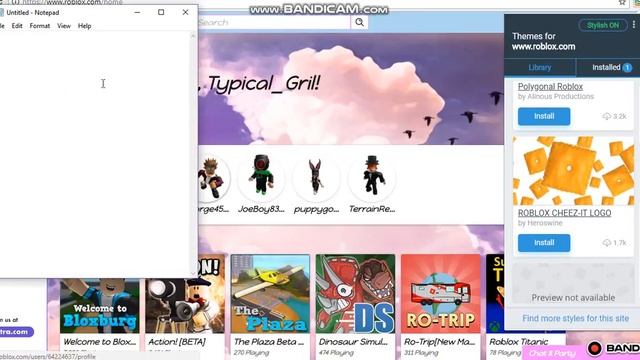640x360 pixels.
Task: Open JoeBoy83 friend avatar
Action: coord(261,178)
